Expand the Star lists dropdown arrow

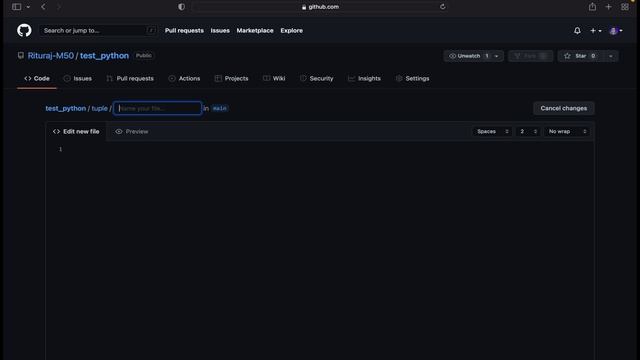pos(611,56)
